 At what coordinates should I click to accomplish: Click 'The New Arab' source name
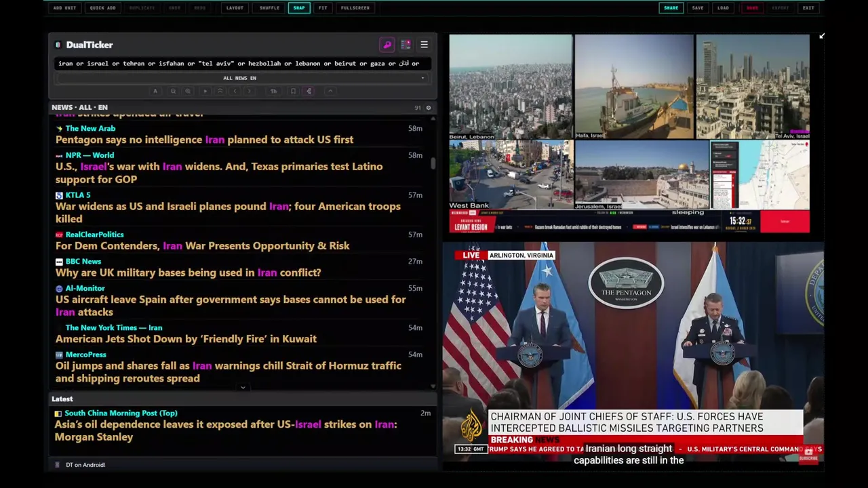pos(90,128)
